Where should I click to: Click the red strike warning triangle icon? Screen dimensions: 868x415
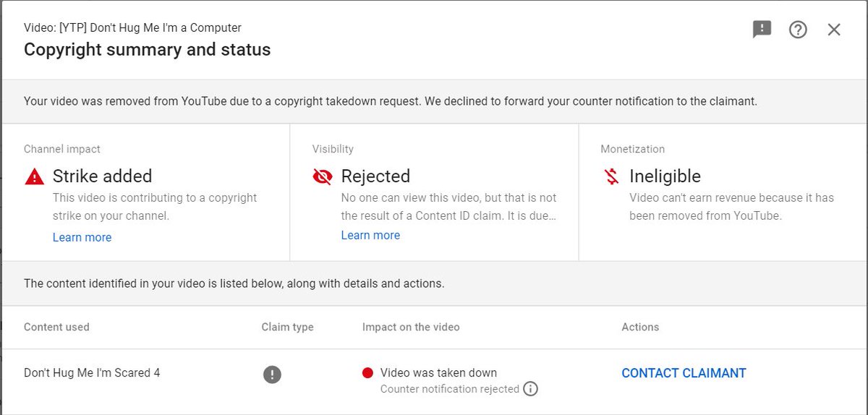(x=34, y=176)
